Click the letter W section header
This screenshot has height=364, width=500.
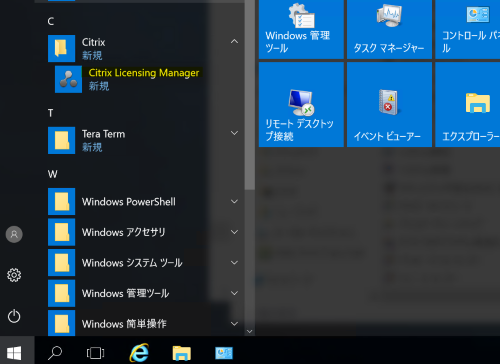point(52,174)
